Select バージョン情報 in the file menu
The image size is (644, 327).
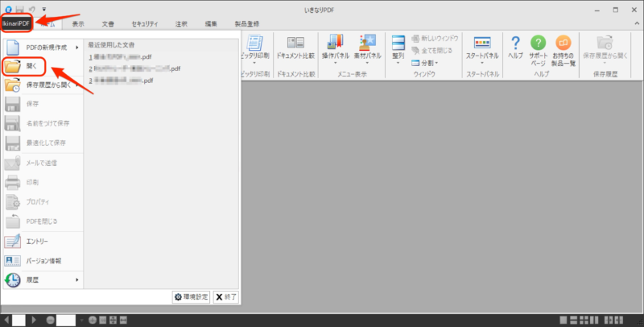click(x=43, y=261)
